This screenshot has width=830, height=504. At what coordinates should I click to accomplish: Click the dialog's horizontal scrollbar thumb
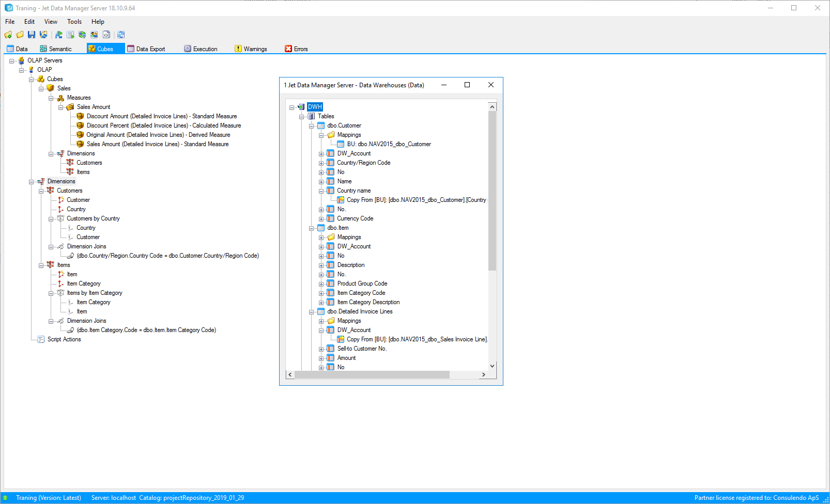pos(372,374)
